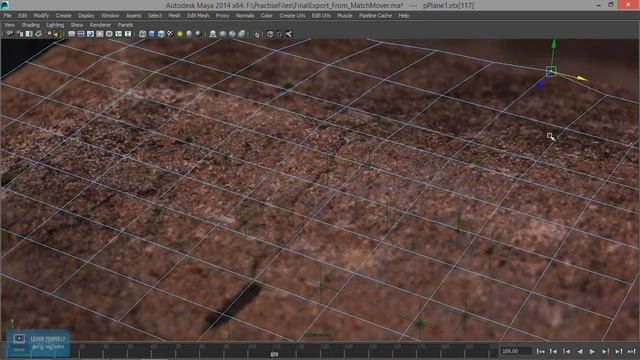Image resolution: width=640 pixels, height=360 pixels.
Task: Open the Create UVs menu
Action: pyautogui.click(x=292, y=16)
